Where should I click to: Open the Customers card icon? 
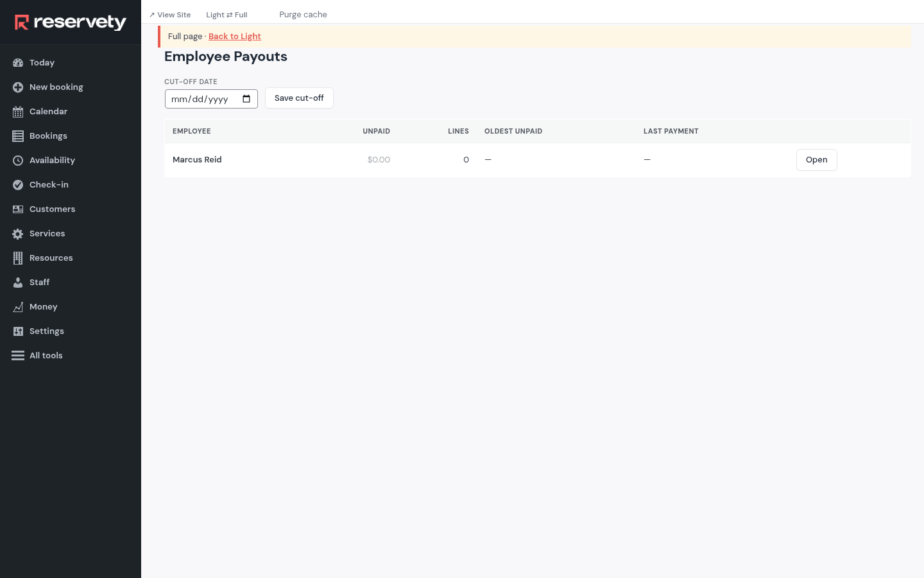coord(18,209)
